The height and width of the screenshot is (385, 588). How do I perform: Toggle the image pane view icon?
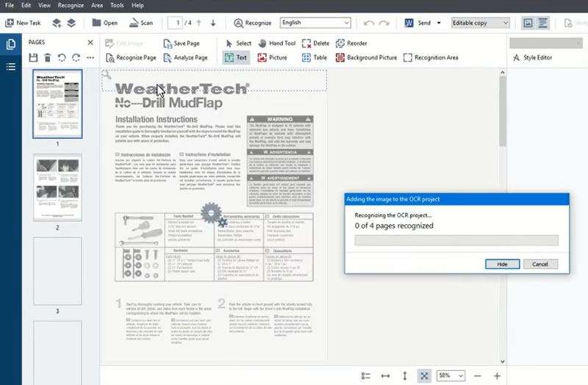[x=528, y=23]
